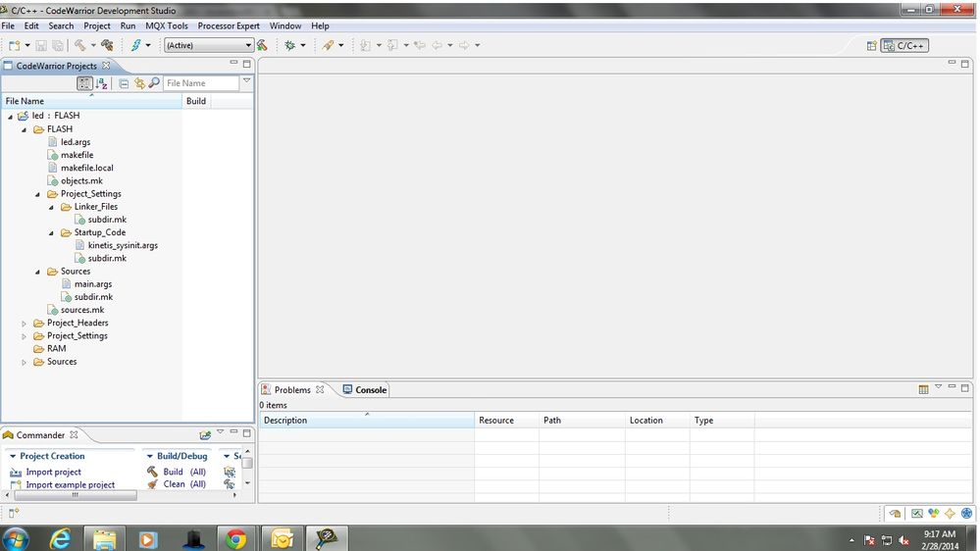Click magnifier filter icon in Projects panel
The height and width of the screenshot is (551, 980).
[154, 82]
